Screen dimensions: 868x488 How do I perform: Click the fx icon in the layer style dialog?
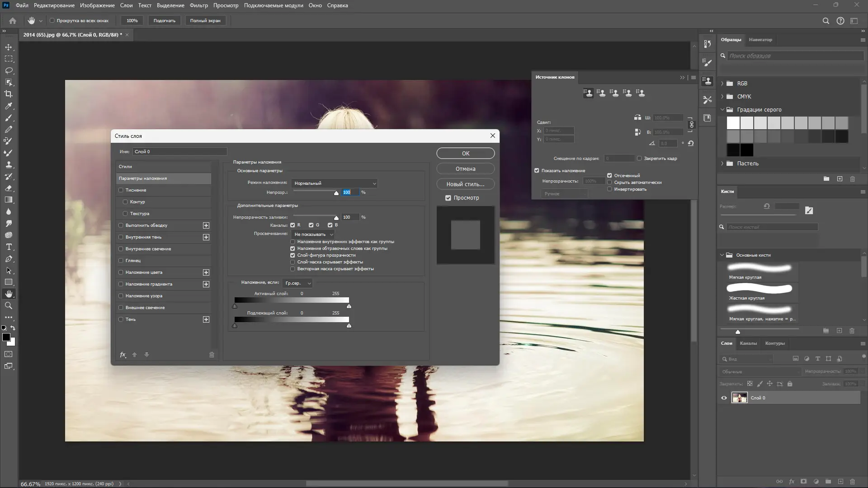(x=123, y=355)
